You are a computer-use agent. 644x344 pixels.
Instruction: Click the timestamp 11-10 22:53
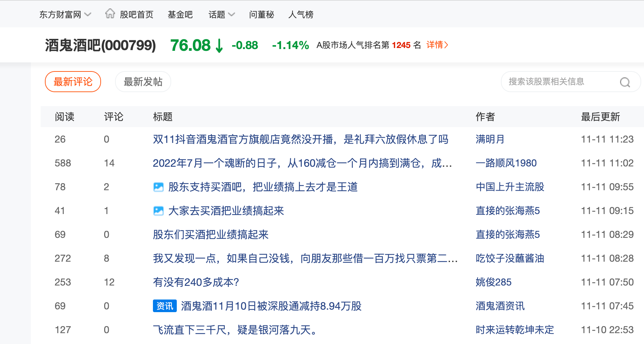(607, 330)
